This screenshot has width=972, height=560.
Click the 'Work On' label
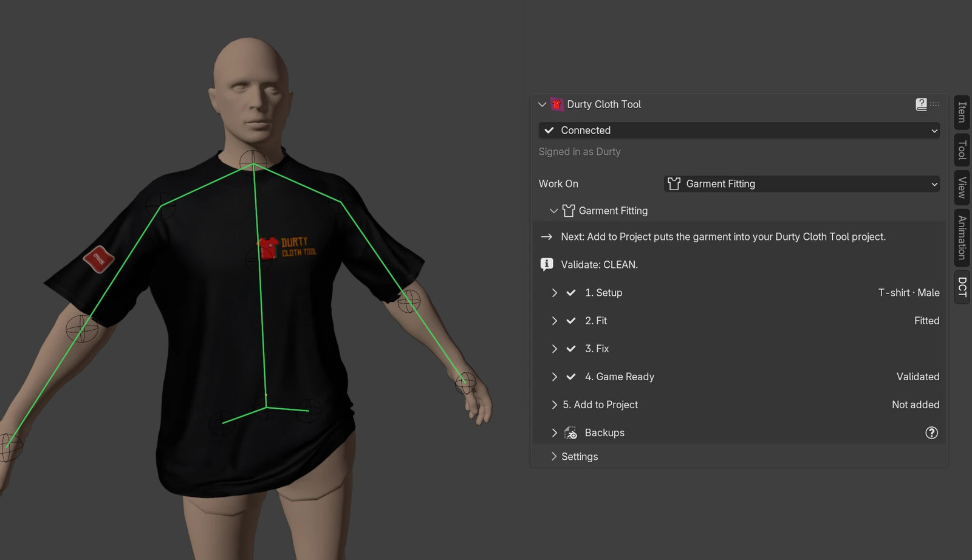coord(558,183)
